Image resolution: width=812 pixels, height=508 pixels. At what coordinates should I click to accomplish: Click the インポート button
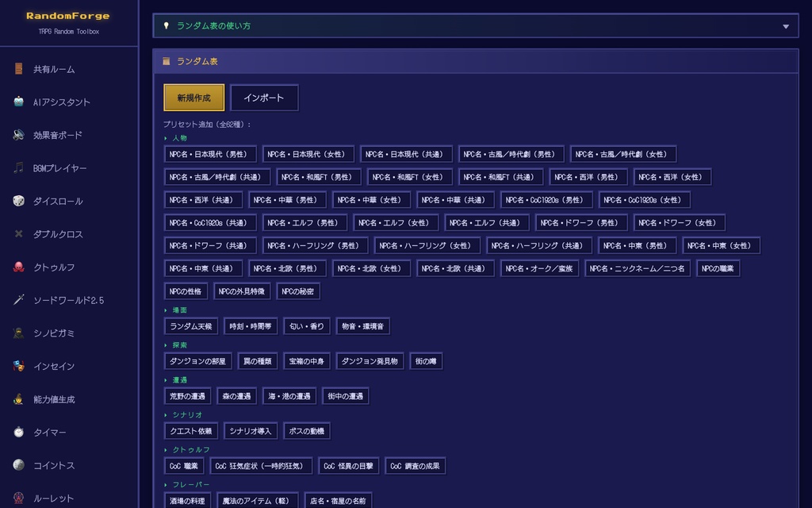(264, 98)
